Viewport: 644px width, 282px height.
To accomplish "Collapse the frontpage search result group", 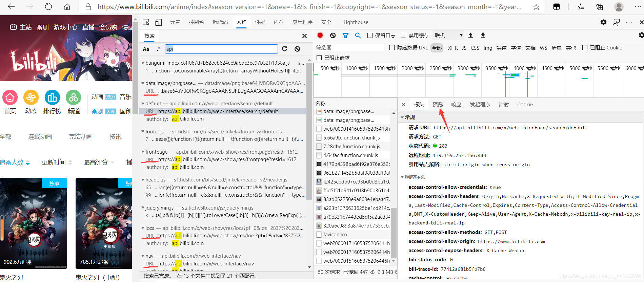I will point(143,152).
